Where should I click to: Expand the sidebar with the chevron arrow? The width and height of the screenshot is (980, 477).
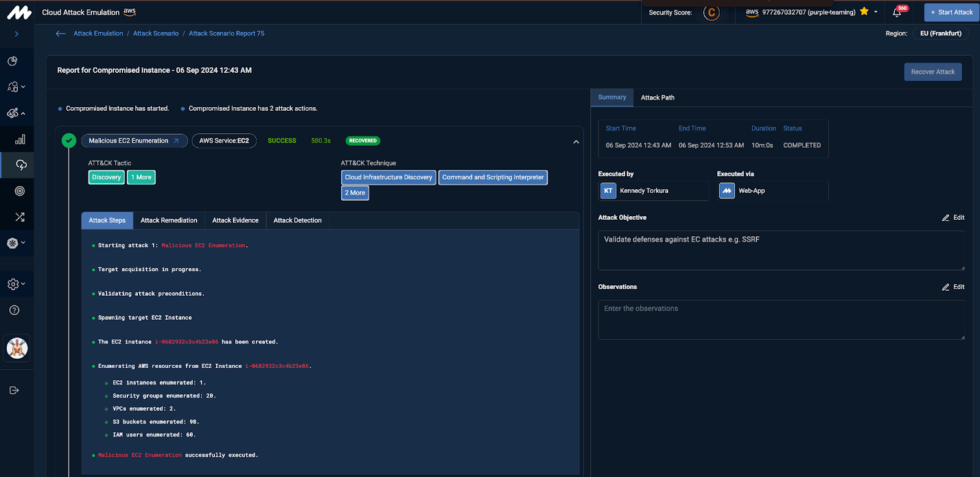[17, 34]
